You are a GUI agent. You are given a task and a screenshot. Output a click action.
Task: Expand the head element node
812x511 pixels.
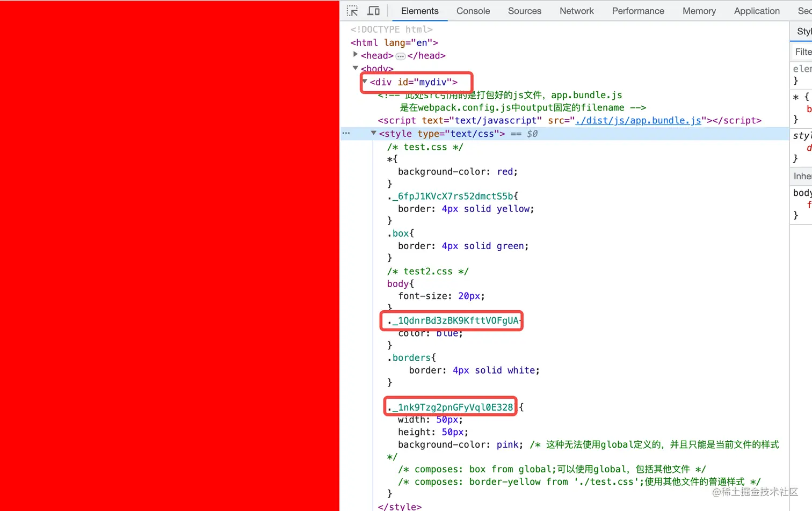coord(356,55)
